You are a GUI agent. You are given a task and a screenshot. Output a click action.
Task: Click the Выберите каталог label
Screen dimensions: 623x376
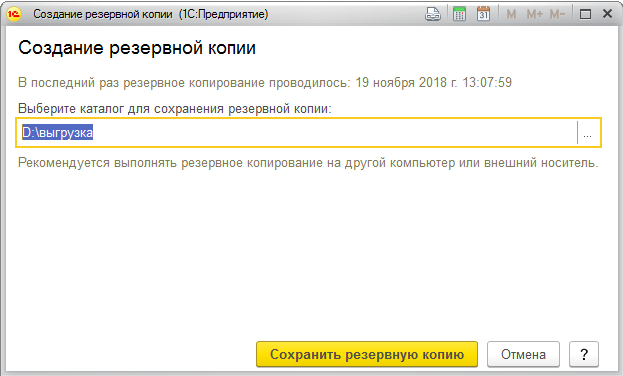point(175,109)
